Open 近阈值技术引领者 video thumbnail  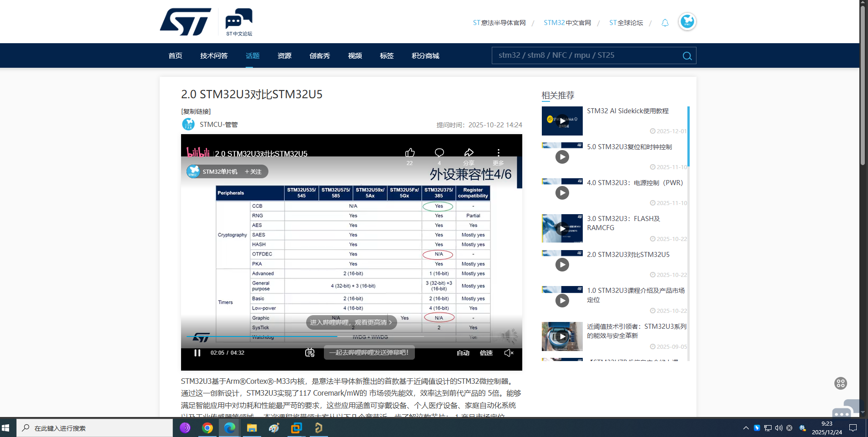point(562,337)
